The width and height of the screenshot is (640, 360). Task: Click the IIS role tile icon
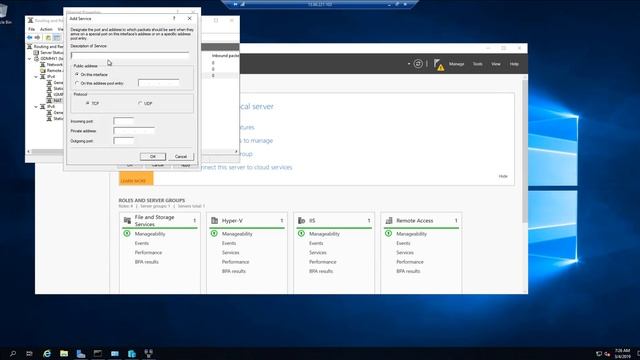pyautogui.click(x=301, y=220)
